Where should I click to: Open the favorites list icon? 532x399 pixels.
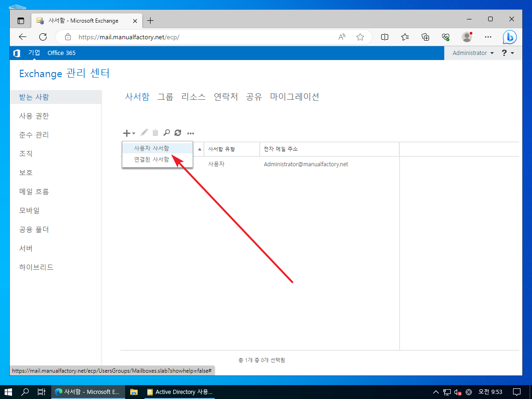(405, 37)
